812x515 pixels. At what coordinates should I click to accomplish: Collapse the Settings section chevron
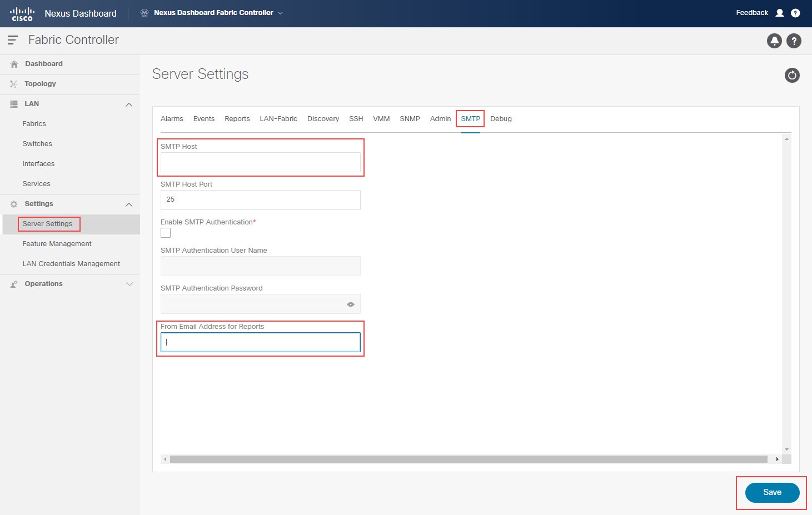click(x=129, y=204)
